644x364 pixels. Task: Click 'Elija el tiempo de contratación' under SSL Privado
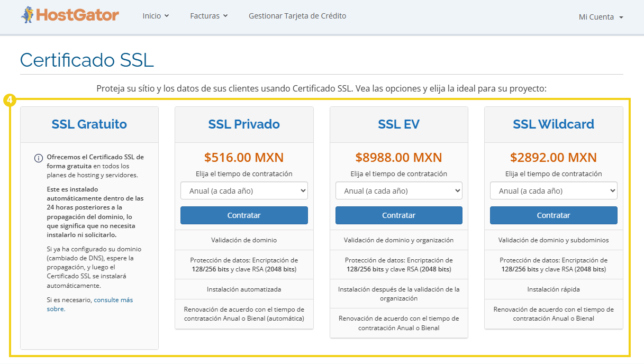coord(244,174)
